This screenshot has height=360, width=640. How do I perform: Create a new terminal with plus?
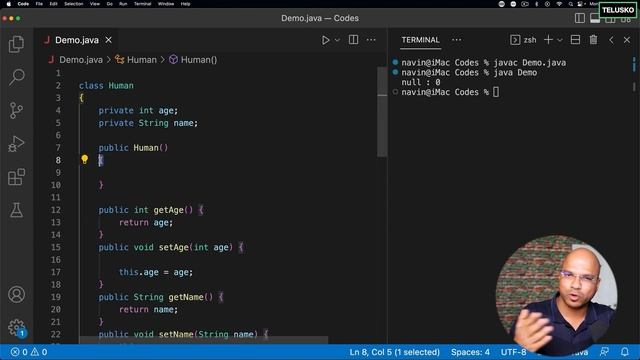pos(549,40)
